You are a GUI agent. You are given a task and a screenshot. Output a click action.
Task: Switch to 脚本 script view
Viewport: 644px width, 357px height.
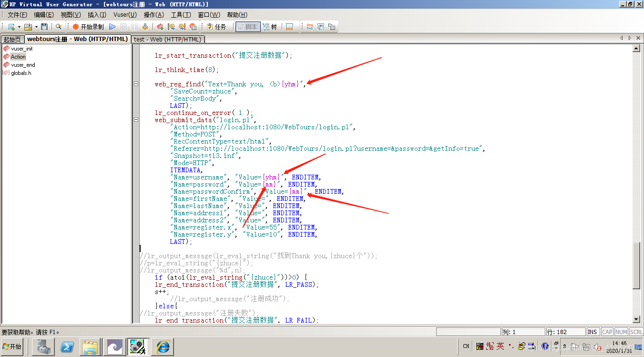[x=247, y=27]
